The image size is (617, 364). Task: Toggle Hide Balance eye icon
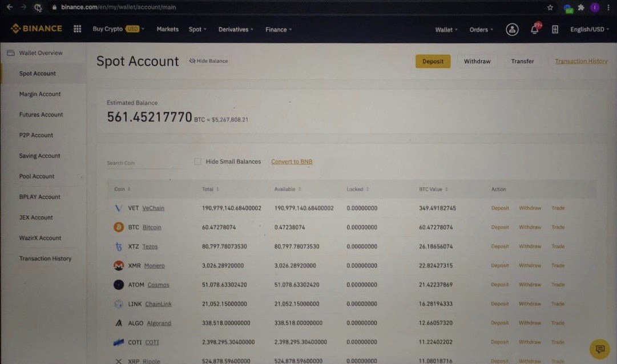coord(192,61)
